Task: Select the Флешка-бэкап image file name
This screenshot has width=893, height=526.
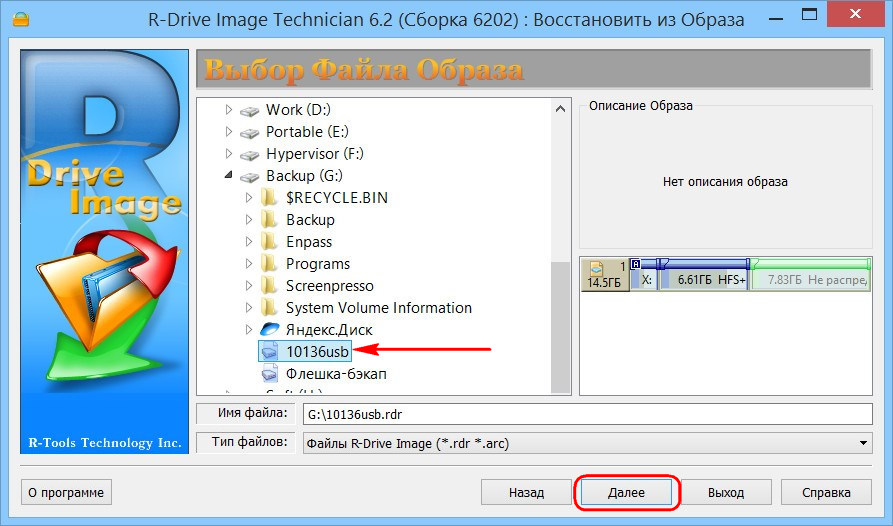Action: pos(337,374)
